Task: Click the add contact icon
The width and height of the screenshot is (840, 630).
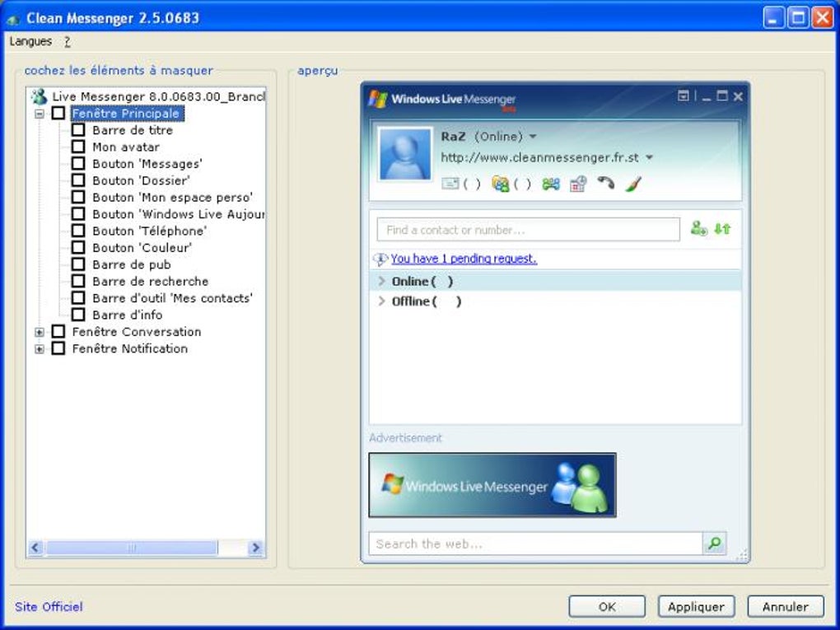Action: click(x=698, y=229)
